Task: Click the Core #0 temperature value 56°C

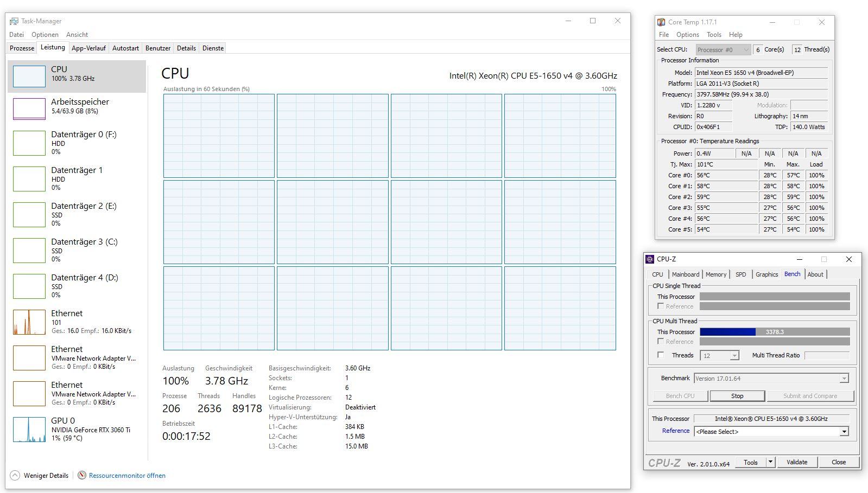Action: point(726,175)
